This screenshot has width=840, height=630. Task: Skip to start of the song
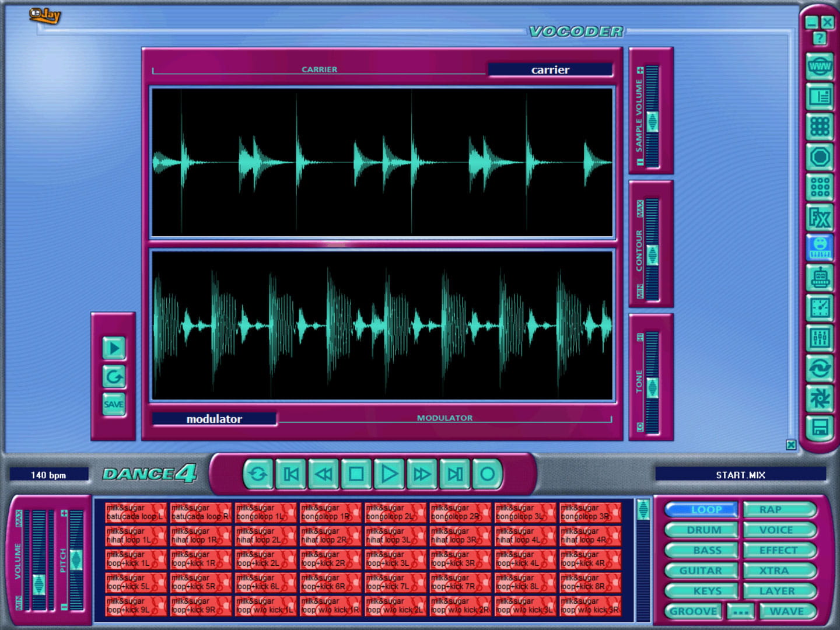click(290, 474)
